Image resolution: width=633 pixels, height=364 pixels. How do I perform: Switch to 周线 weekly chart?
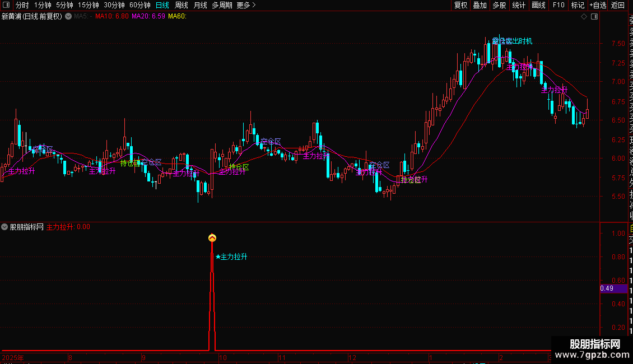tap(181, 5)
